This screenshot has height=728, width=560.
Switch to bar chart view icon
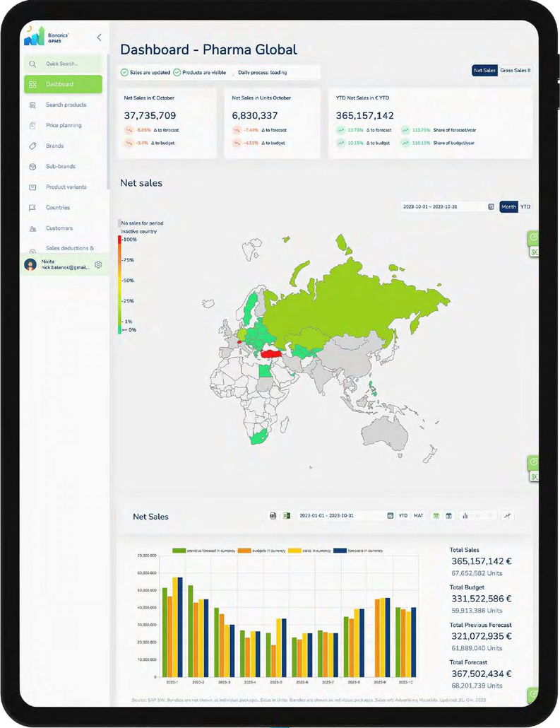coord(465,516)
